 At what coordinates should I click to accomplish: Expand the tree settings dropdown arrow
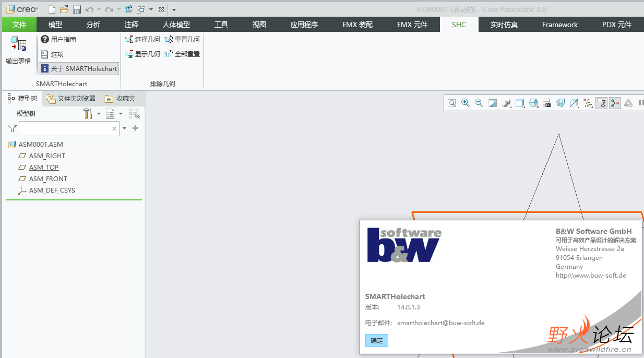[99, 114]
